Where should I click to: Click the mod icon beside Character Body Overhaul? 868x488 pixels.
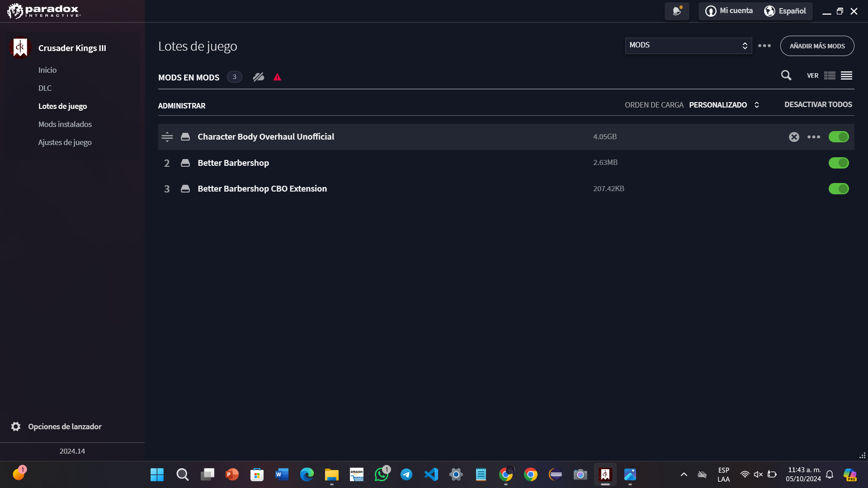click(x=185, y=137)
